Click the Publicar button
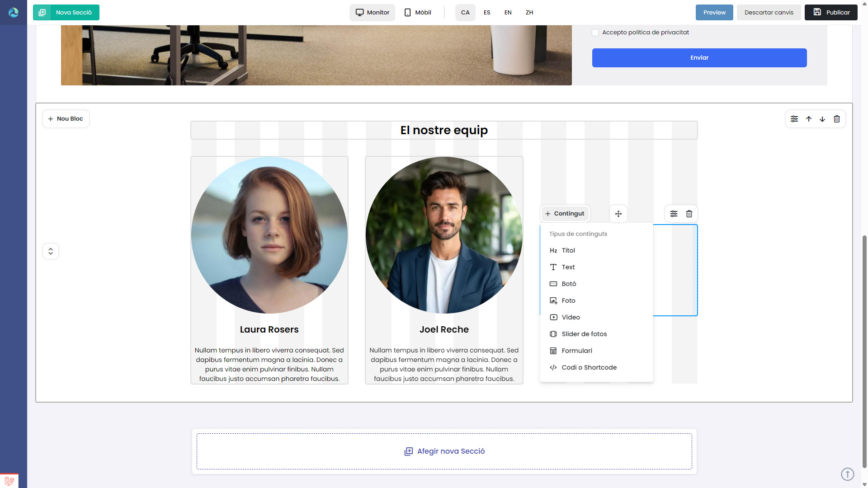 [x=831, y=13]
